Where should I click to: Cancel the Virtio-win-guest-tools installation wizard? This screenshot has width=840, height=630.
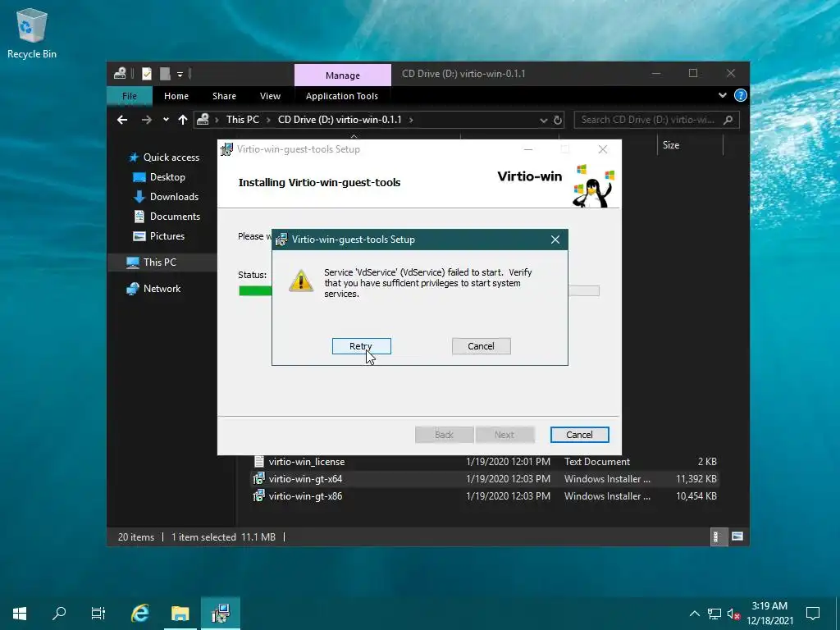click(x=580, y=435)
